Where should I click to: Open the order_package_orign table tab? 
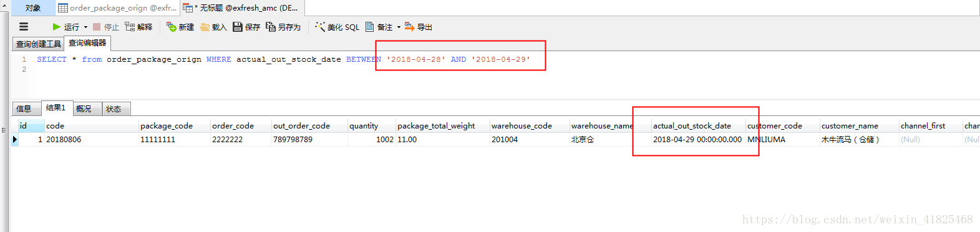click(117, 7)
